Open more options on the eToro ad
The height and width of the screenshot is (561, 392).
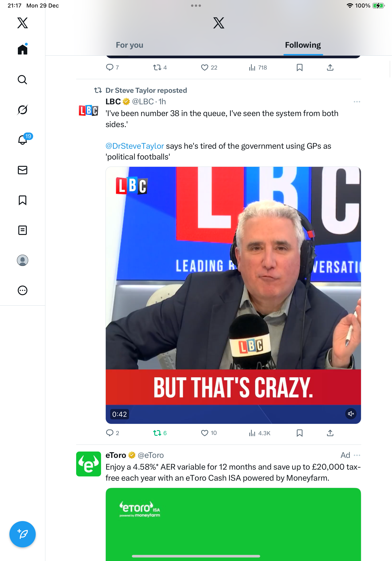357,455
